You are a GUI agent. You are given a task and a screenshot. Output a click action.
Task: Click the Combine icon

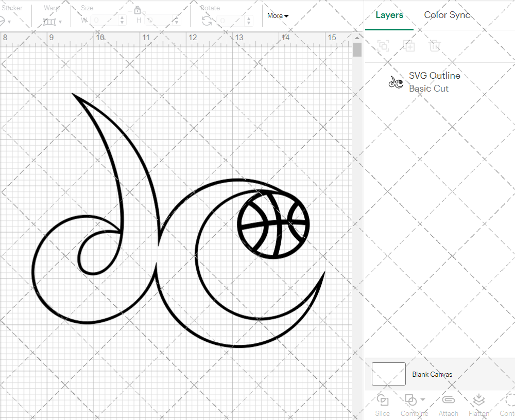(411, 400)
